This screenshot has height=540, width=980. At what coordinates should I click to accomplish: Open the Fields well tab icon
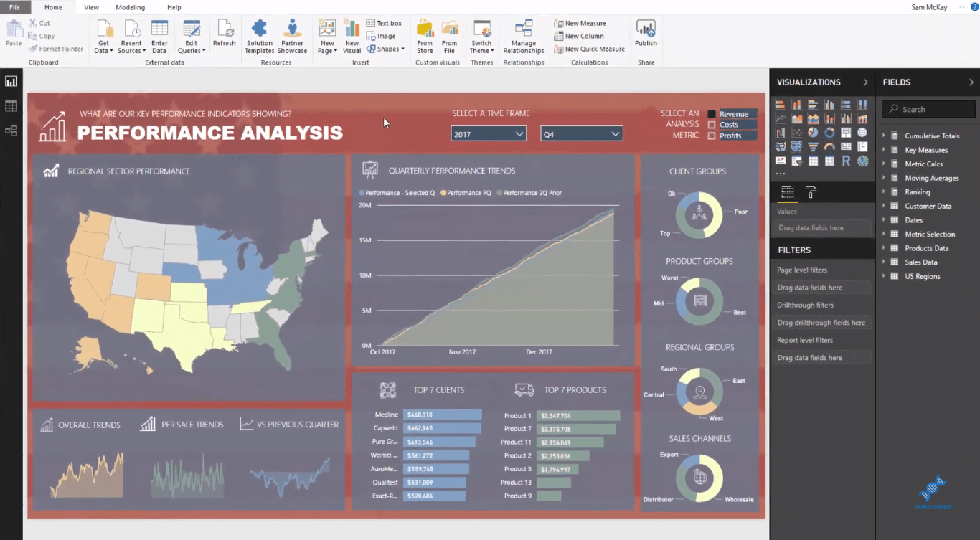787,192
